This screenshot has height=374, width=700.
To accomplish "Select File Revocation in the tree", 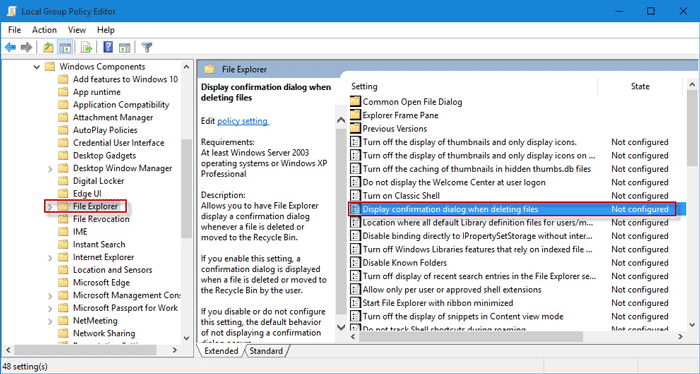I will (101, 219).
